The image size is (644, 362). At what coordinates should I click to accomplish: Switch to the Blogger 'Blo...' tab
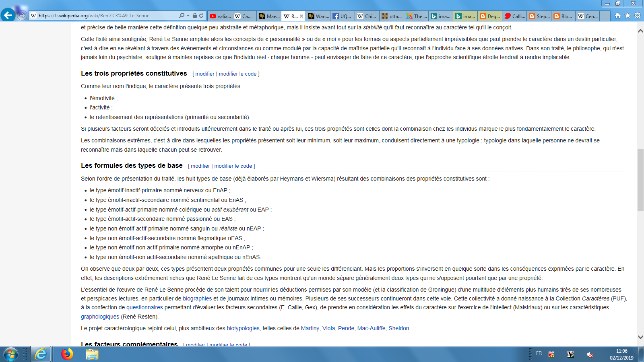pos(563,16)
